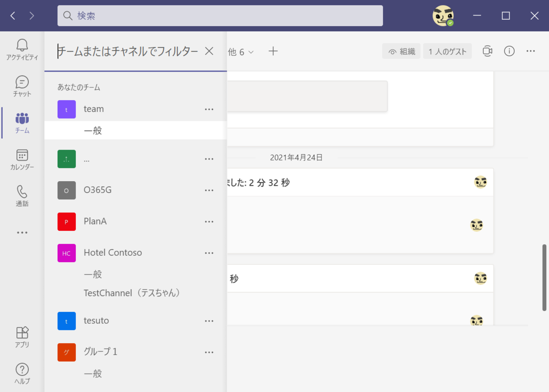The height and width of the screenshot is (392, 549).
Task: Select 一般 channel under team
Action: 135,130
